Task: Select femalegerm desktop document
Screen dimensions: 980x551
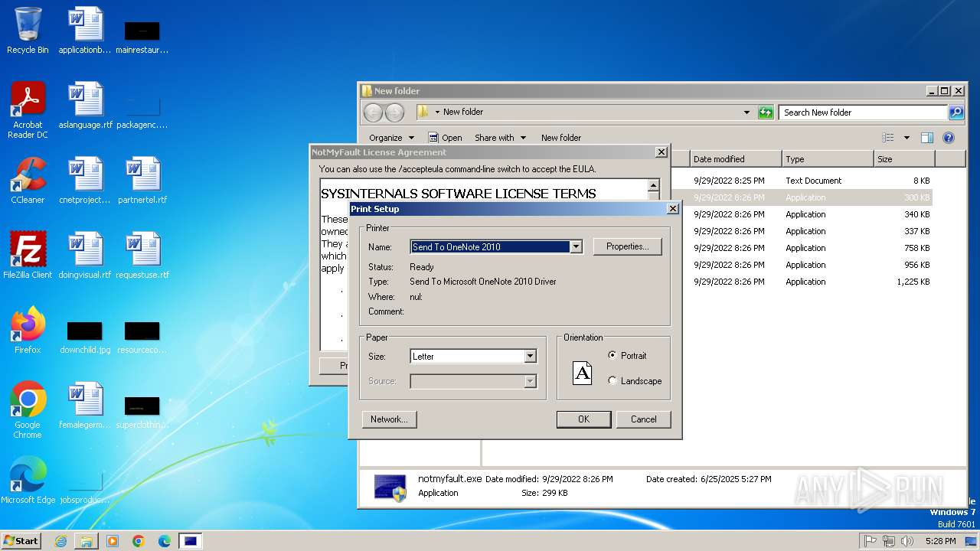Action: (x=85, y=406)
